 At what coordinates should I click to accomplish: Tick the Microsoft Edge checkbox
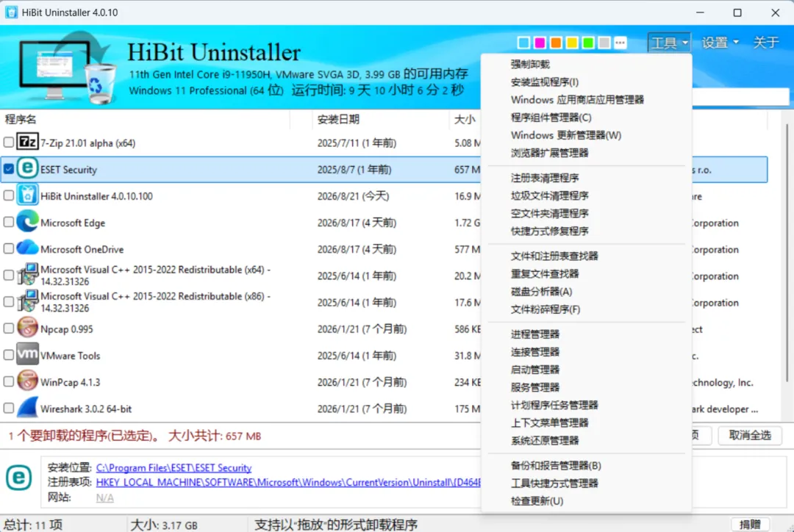point(9,222)
